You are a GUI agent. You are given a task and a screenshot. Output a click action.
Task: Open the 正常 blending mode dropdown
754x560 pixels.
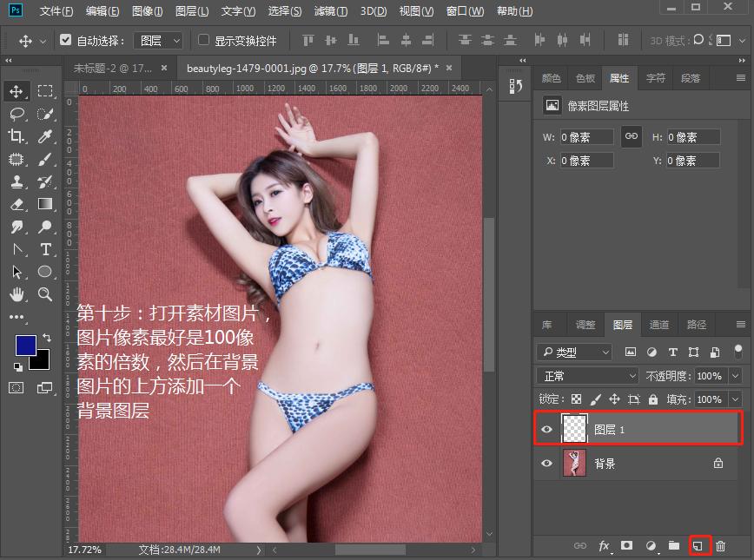(586, 375)
